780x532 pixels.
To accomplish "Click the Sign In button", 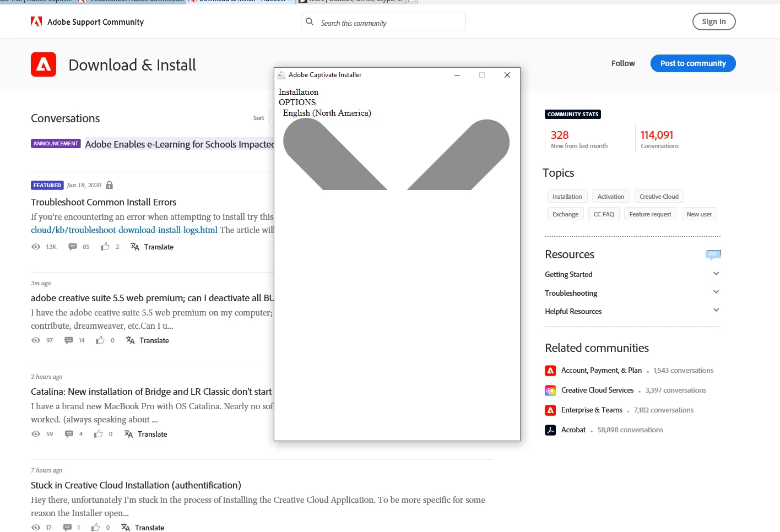I will pyautogui.click(x=714, y=21).
